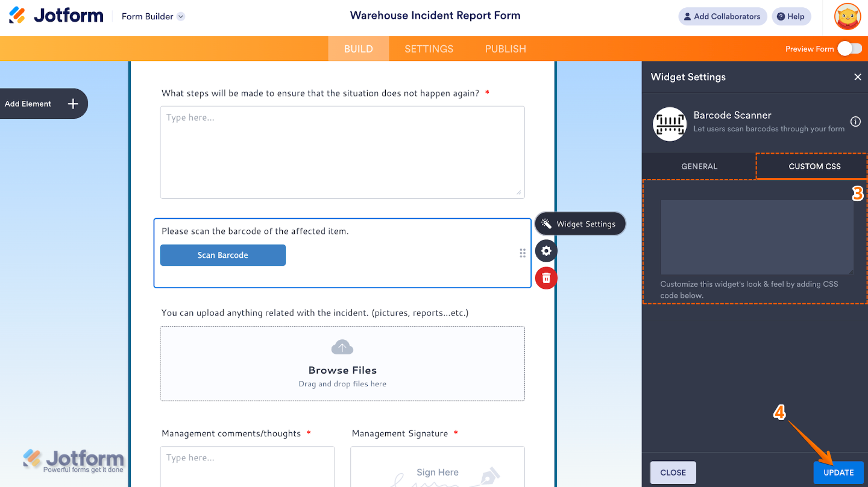This screenshot has height=487, width=868.
Task: Click the Jotform logo
Action: coord(56,16)
